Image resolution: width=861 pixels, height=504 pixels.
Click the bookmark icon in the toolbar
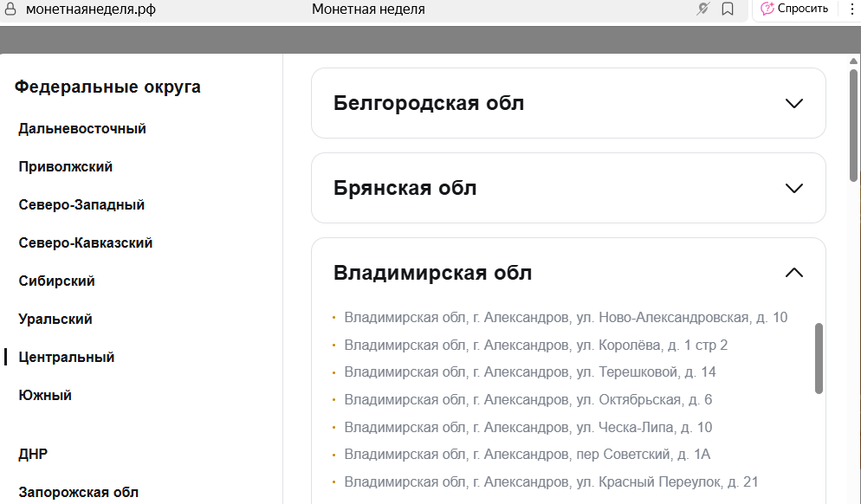click(x=728, y=10)
